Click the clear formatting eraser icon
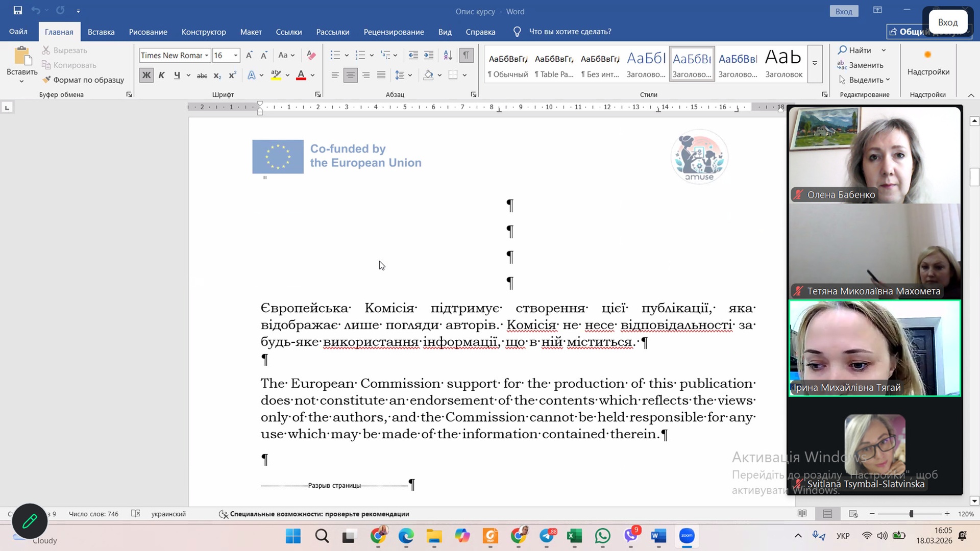980x551 pixels. (311, 55)
